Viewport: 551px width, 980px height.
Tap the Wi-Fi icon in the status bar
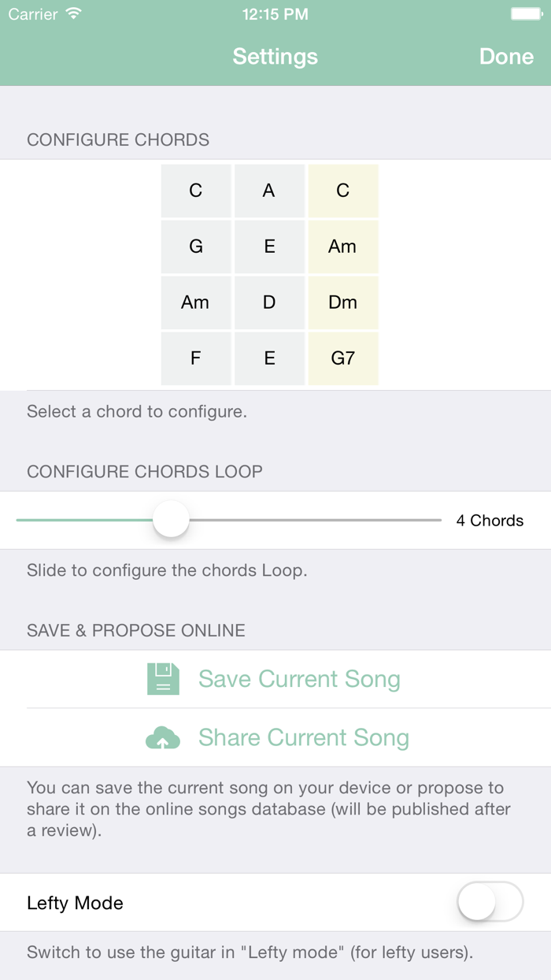point(72,13)
